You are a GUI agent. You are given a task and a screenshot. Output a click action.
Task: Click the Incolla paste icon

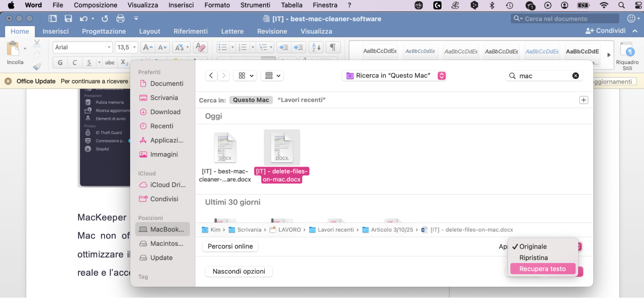13,49
